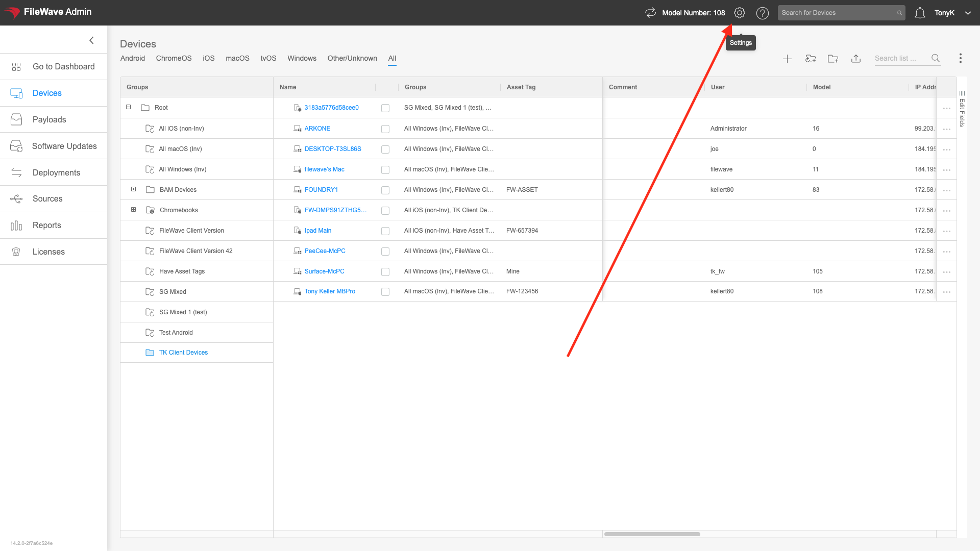This screenshot has width=980, height=551.
Task: Open row actions for Tony Keller MBPro
Action: 947,292
